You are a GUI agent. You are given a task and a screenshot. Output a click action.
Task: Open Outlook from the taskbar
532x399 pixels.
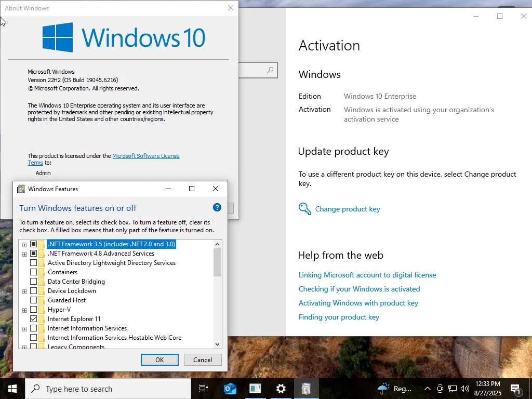[x=230, y=389]
